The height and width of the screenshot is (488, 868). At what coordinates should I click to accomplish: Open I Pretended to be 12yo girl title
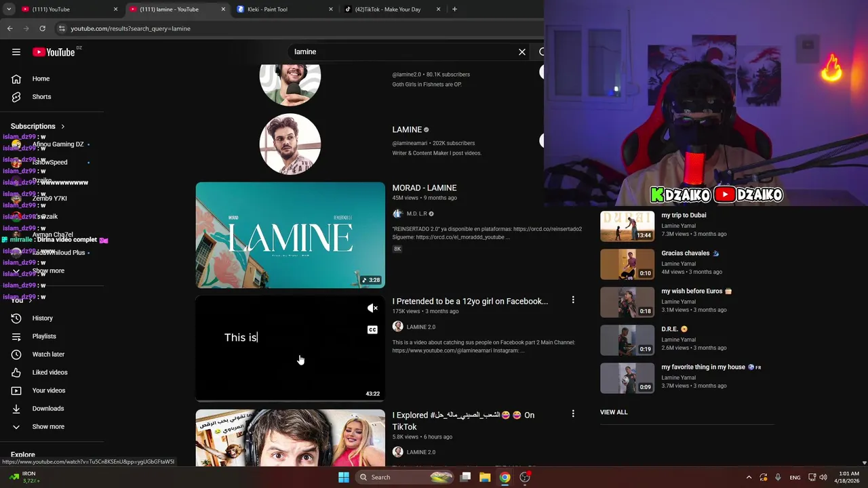[x=470, y=301]
